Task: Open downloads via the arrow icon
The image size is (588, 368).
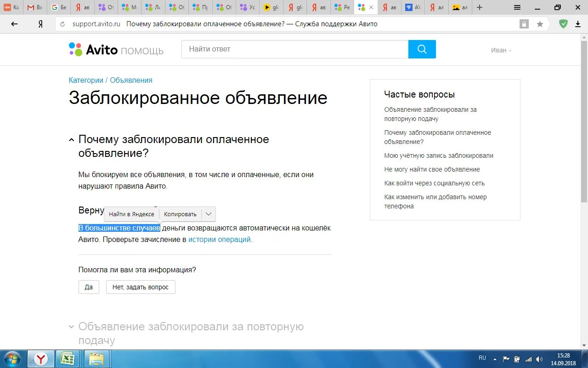Action: coord(578,24)
